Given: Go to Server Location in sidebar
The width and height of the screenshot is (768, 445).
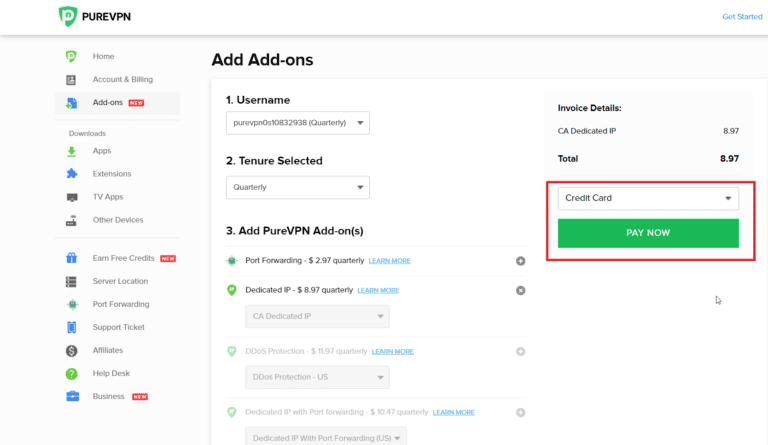Looking at the screenshot, I should 120,281.
